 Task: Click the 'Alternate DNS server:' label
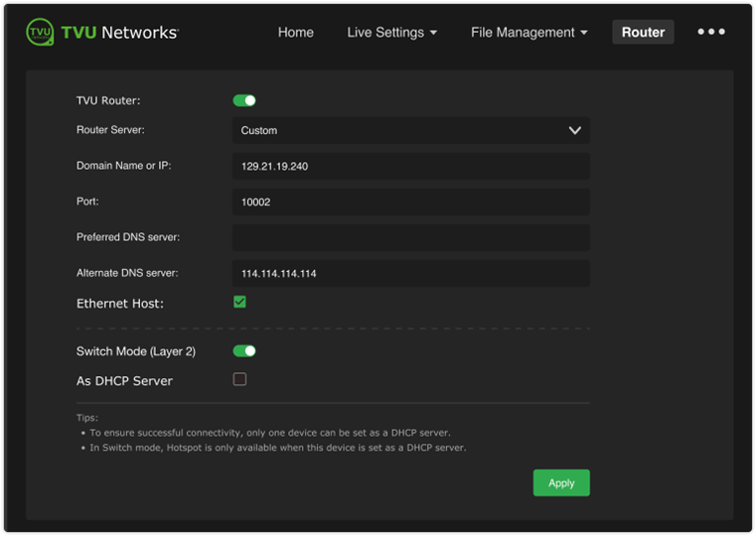(127, 273)
